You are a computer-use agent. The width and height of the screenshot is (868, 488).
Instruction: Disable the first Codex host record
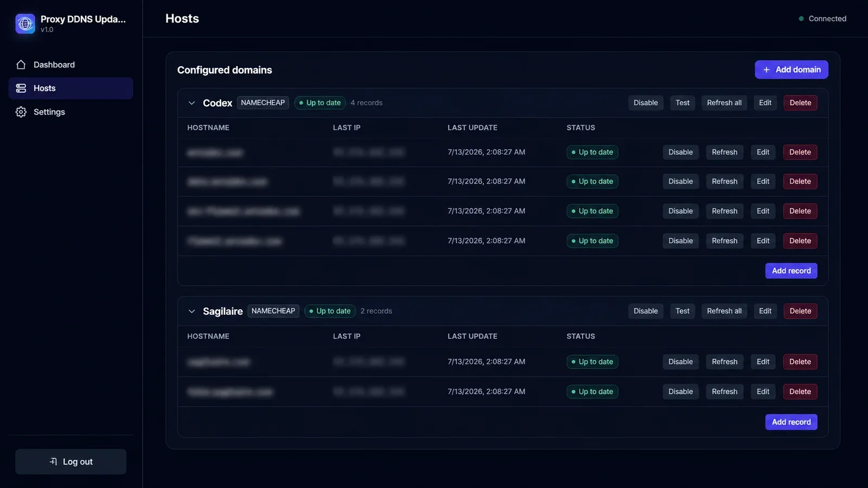(680, 152)
